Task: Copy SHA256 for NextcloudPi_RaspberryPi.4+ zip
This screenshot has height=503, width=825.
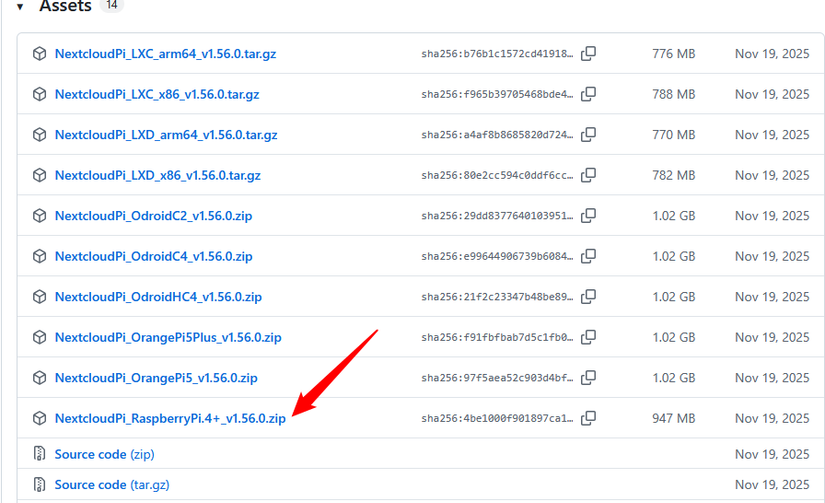Action: (588, 418)
